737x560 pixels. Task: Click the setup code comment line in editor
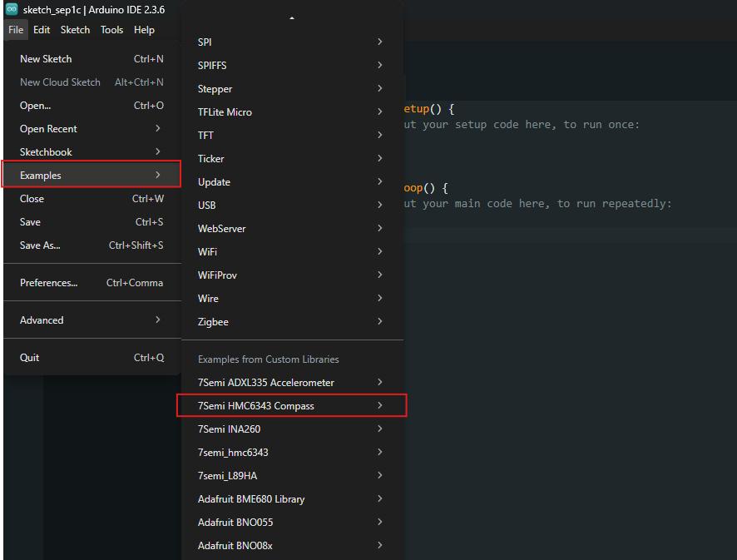522,125
